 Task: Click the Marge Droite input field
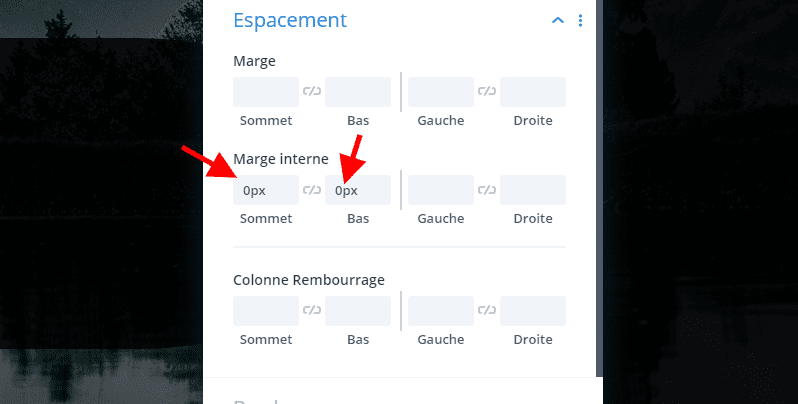pyautogui.click(x=533, y=92)
